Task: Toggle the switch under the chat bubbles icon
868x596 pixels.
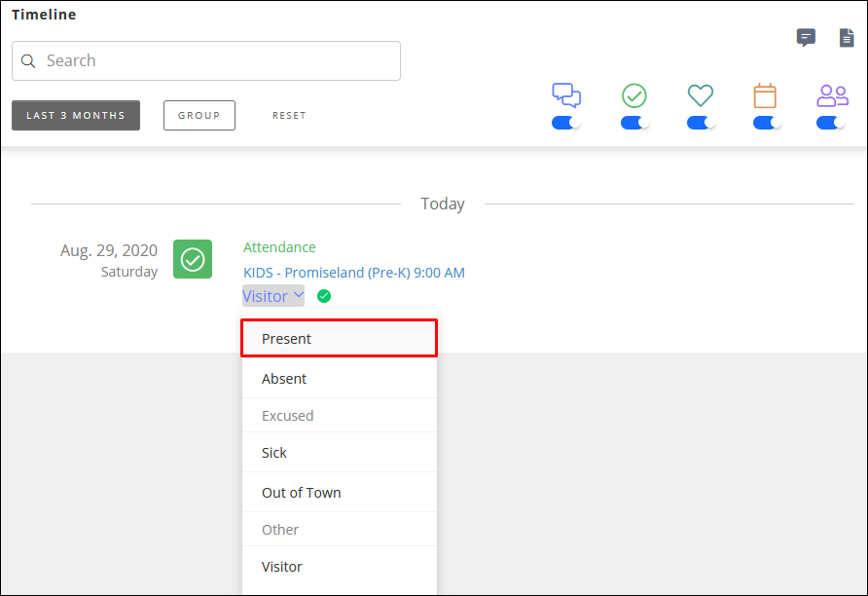Action: pos(566,123)
